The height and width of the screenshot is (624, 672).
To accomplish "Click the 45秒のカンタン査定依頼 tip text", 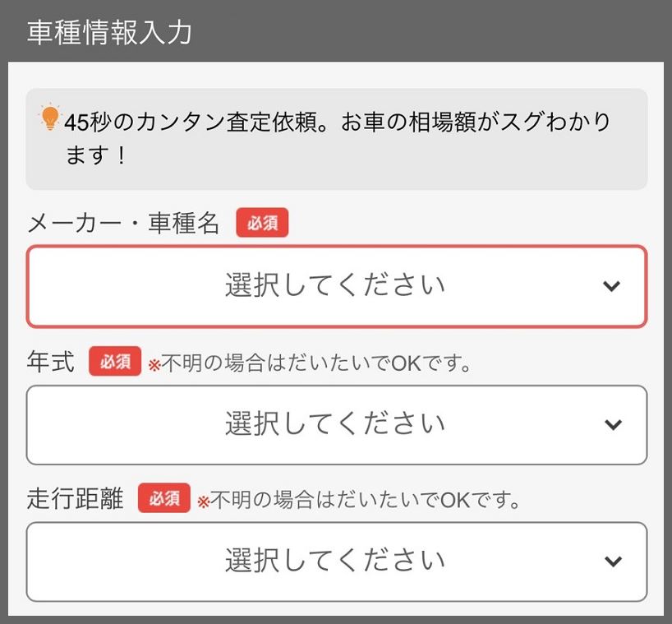I will click(x=337, y=123).
